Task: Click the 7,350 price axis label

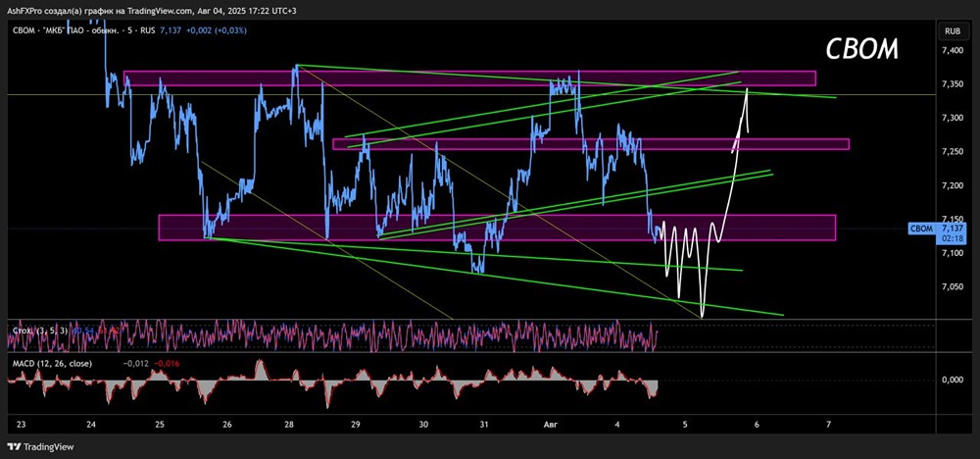Action: coord(953,83)
